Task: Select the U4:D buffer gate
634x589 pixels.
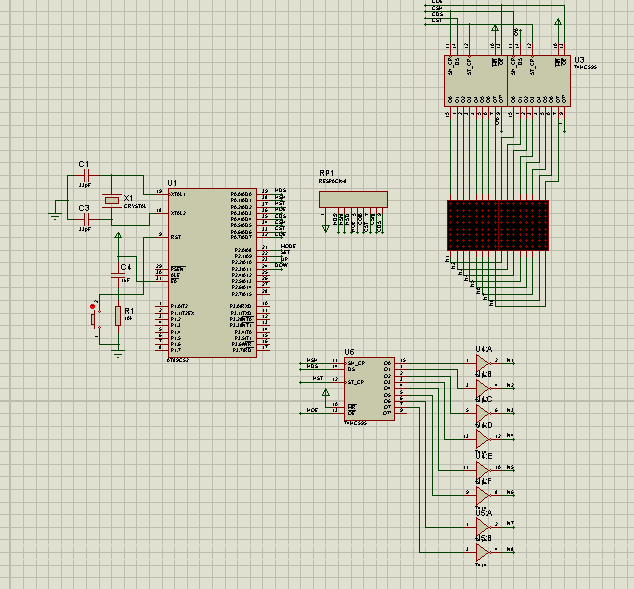Action: point(483,439)
